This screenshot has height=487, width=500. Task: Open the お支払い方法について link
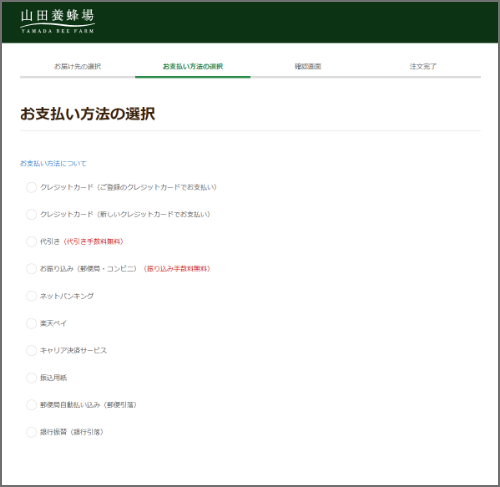pyautogui.click(x=53, y=163)
